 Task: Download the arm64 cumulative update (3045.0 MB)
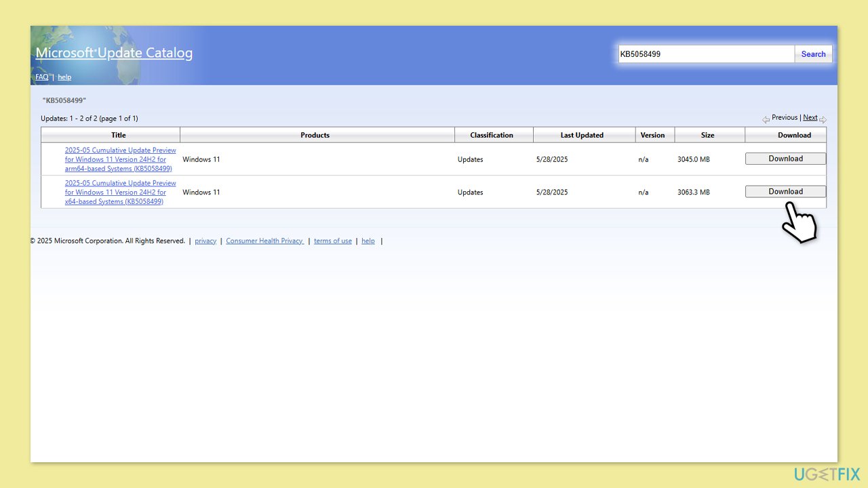click(785, 159)
